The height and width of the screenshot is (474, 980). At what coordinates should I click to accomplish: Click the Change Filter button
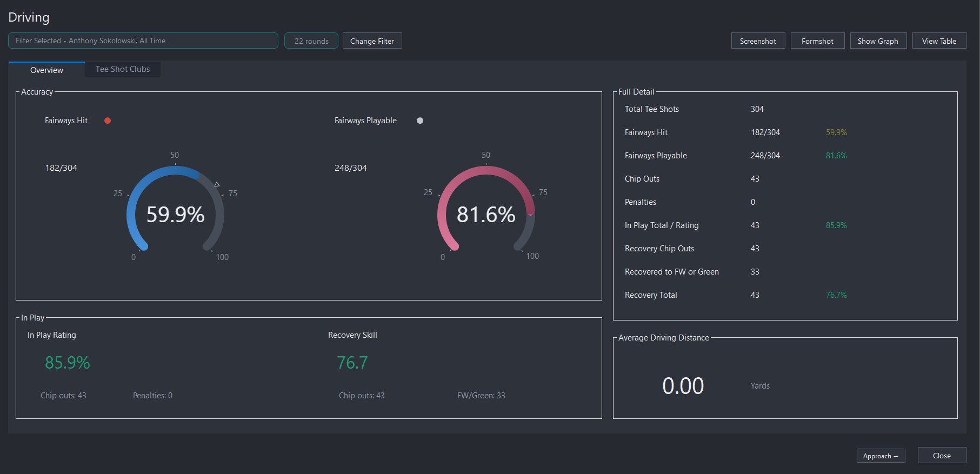[372, 41]
